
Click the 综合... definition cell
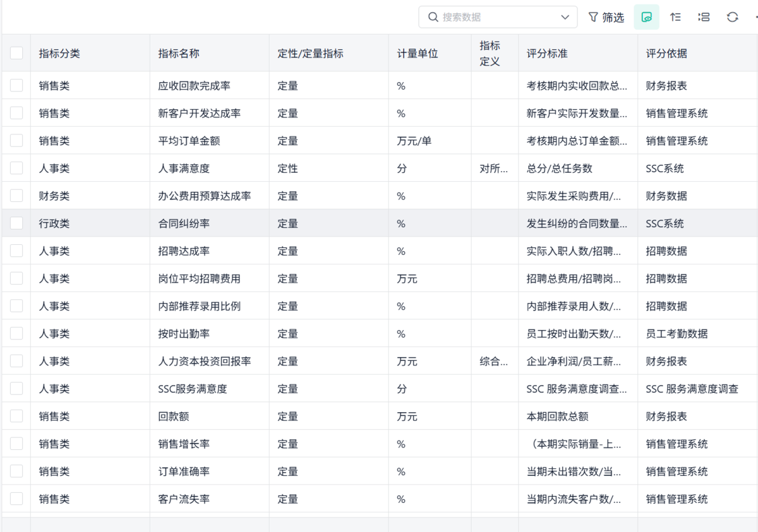[495, 361]
